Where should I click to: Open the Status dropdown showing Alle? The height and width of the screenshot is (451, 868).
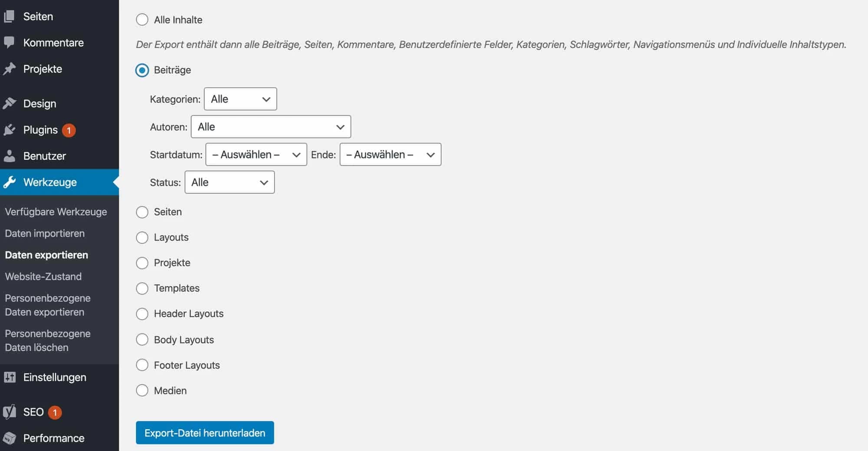click(230, 182)
